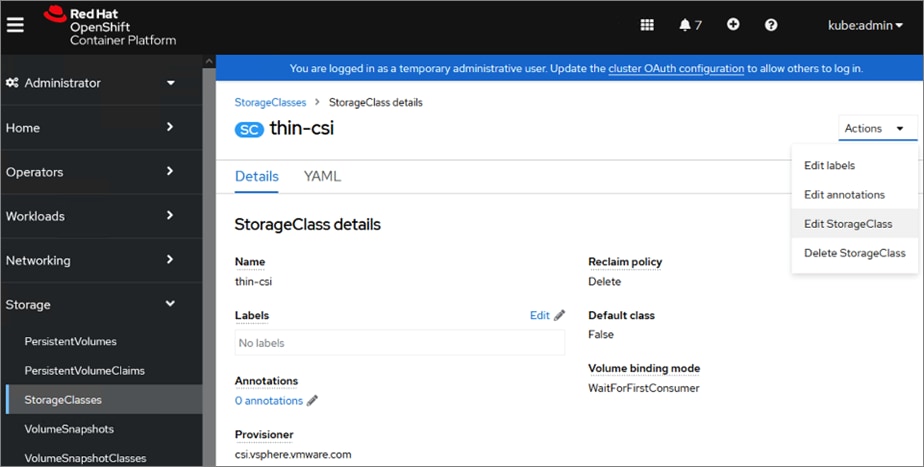Open notifications bell showing 7
Viewport: 924px width, 467px height.
tap(690, 25)
